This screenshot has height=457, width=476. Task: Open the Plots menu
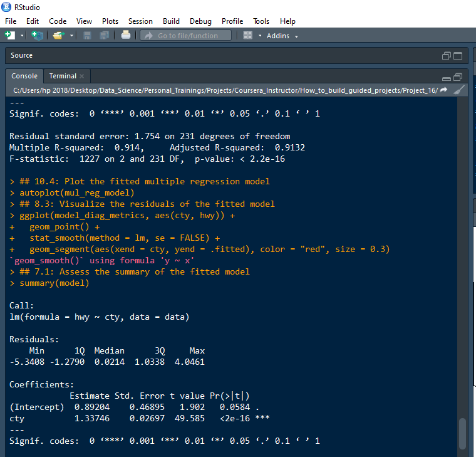pyautogui.click(x=110, y=21)
